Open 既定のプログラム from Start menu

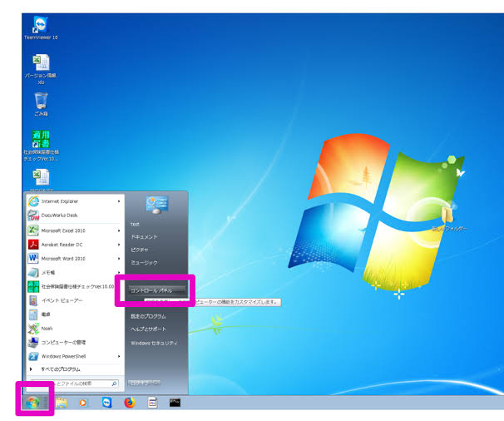pos(148,316)
